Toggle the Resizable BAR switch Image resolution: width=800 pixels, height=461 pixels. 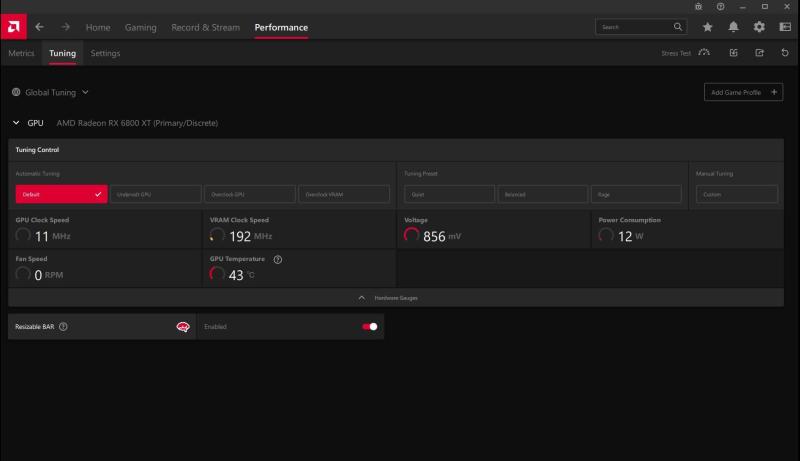pos(370,327)
